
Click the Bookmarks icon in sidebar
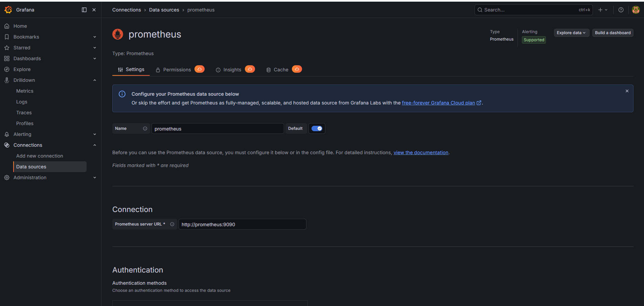coord(7,37)
